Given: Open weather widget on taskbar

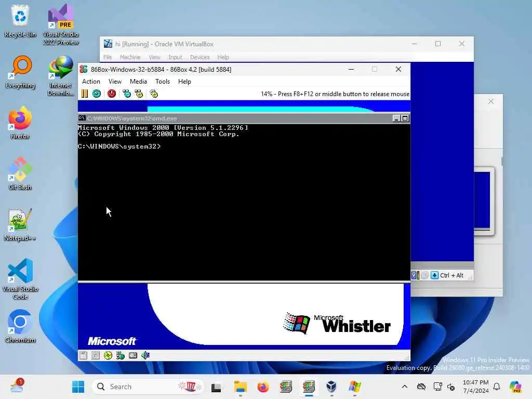Looking at the screenshot, I should 17,387.
